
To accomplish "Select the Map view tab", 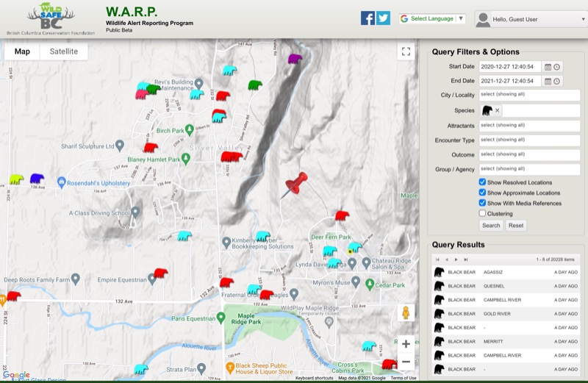I will (22, 51).
